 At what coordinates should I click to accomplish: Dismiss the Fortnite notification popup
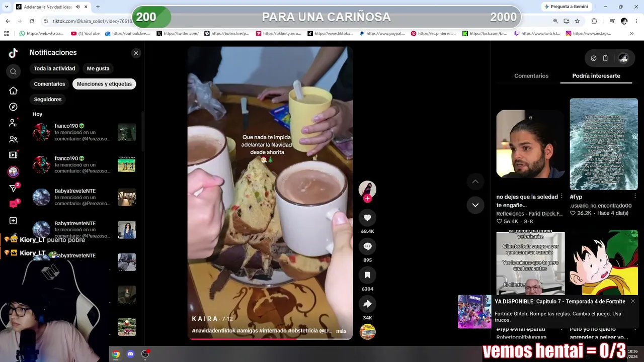tap(633, 301)
